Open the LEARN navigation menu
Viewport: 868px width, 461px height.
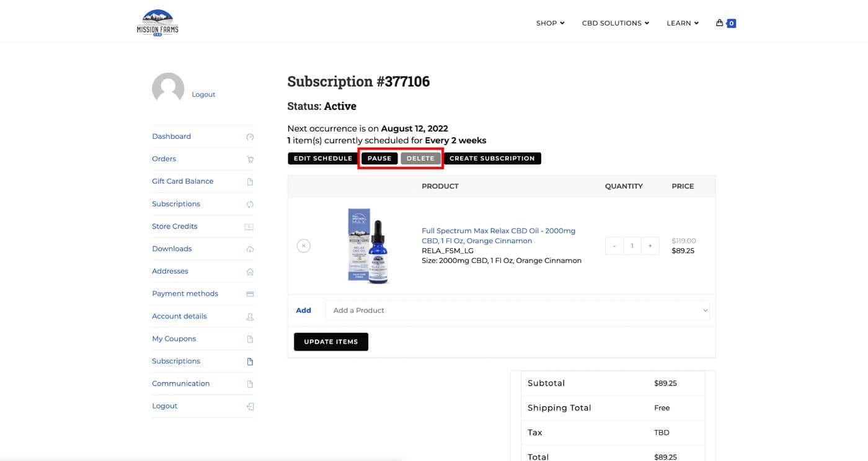[682, 23]
